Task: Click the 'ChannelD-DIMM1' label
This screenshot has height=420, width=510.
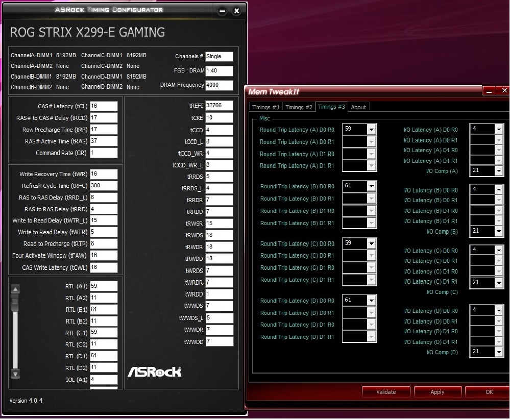Action: [x=102, y=77]
